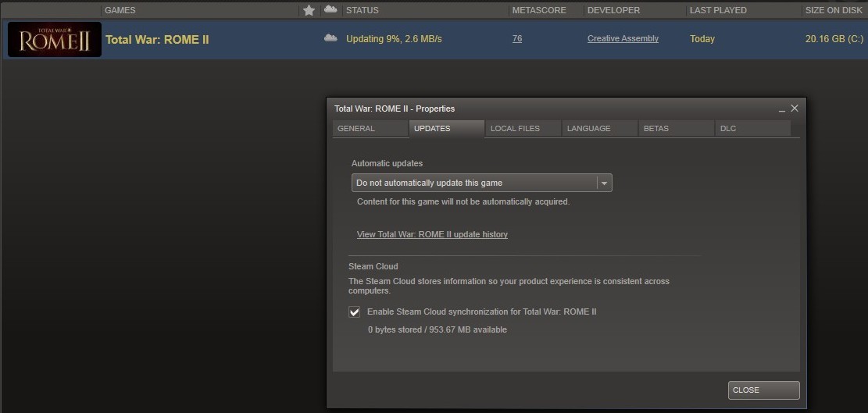Sort by the GAMES column header
The width and height of the screenshot is (868, 413).
(x=120, y=10)
